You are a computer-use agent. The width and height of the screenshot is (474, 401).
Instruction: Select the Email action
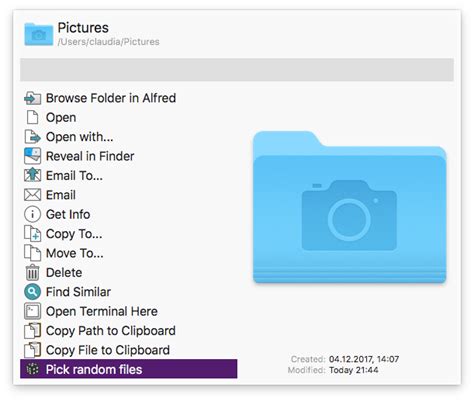tap(129, 195)
